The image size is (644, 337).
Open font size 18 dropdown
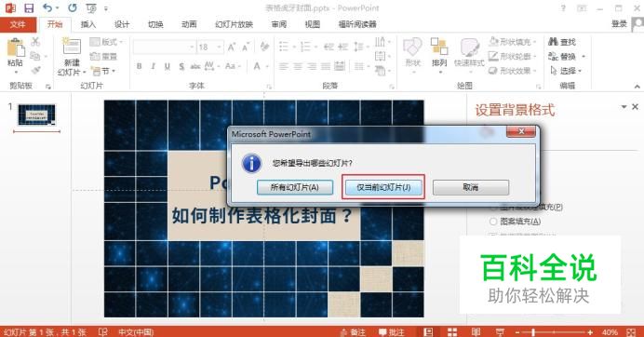click(220, 47)
